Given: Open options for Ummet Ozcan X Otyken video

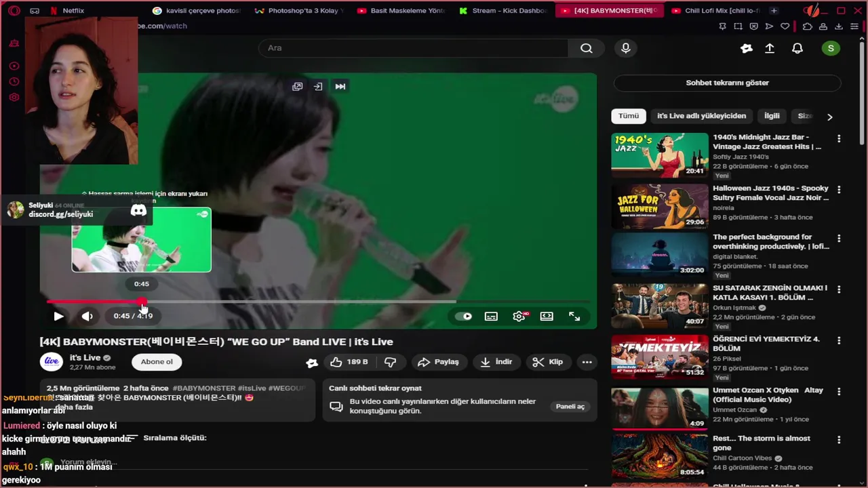Looking at the screenshot, I should (x=839, y=392).
